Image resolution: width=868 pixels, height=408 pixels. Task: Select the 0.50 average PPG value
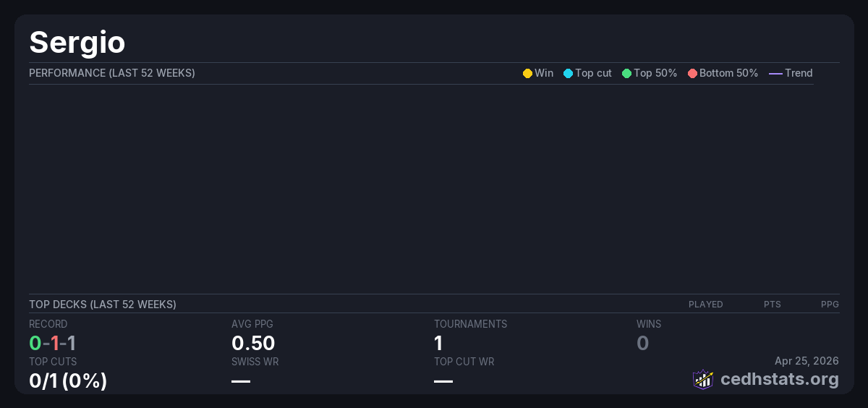click(253, 343)
